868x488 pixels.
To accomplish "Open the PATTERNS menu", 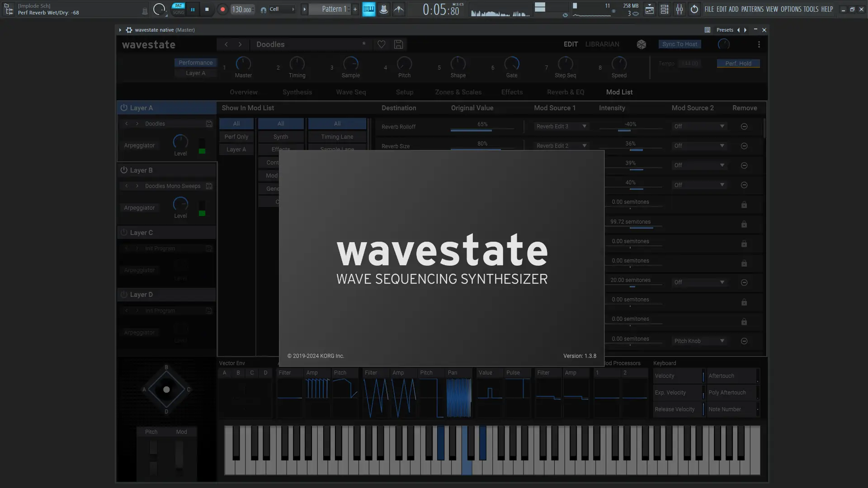I will pyautogui.click(x=752, y=9).
